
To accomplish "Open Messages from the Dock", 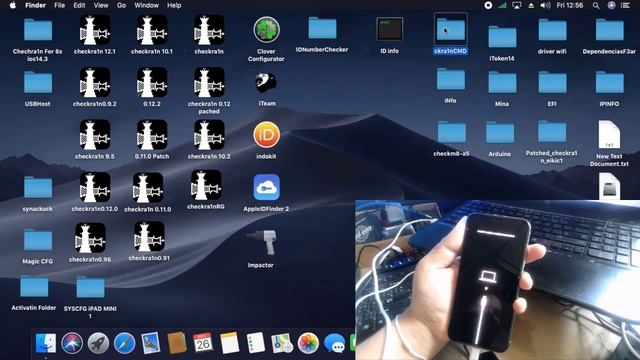I will click(335, 342).
